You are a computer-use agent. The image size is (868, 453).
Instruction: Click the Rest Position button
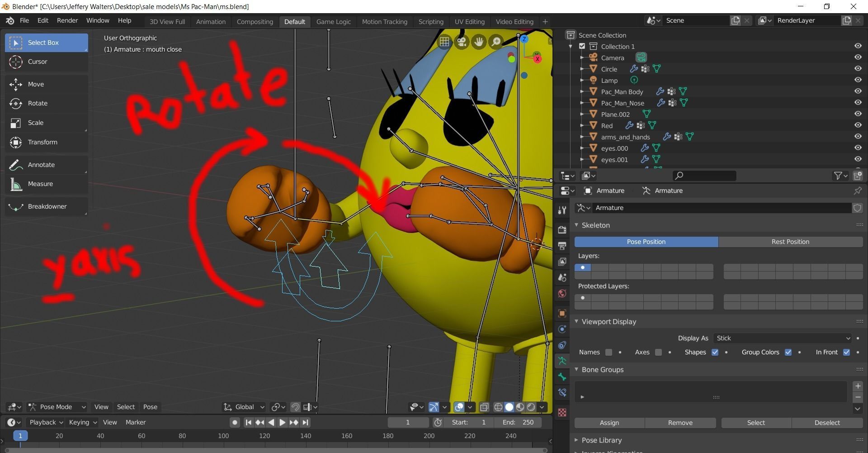click(x=790, y=242)
